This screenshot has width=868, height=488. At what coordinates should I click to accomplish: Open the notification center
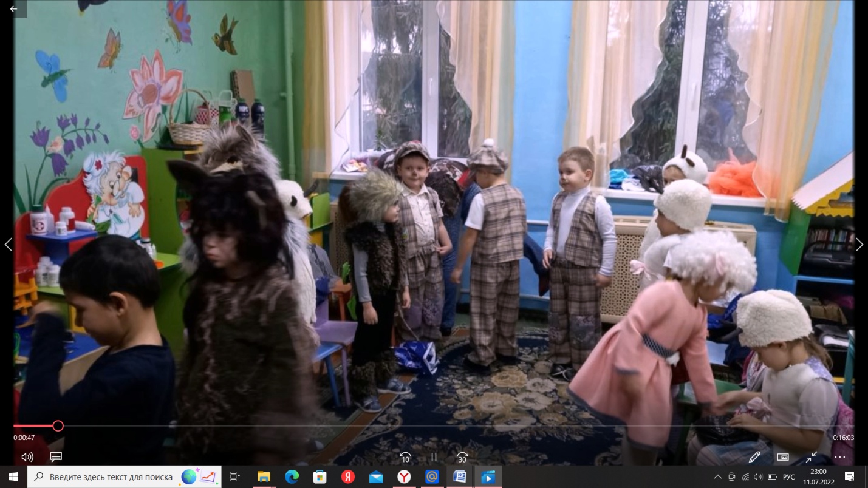click(x=849, y=477)
